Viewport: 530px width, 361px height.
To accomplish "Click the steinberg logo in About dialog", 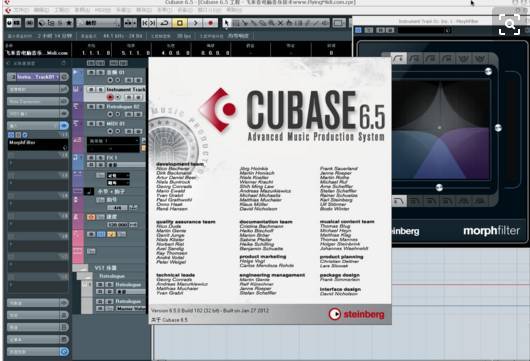I will tap(356, 314).
